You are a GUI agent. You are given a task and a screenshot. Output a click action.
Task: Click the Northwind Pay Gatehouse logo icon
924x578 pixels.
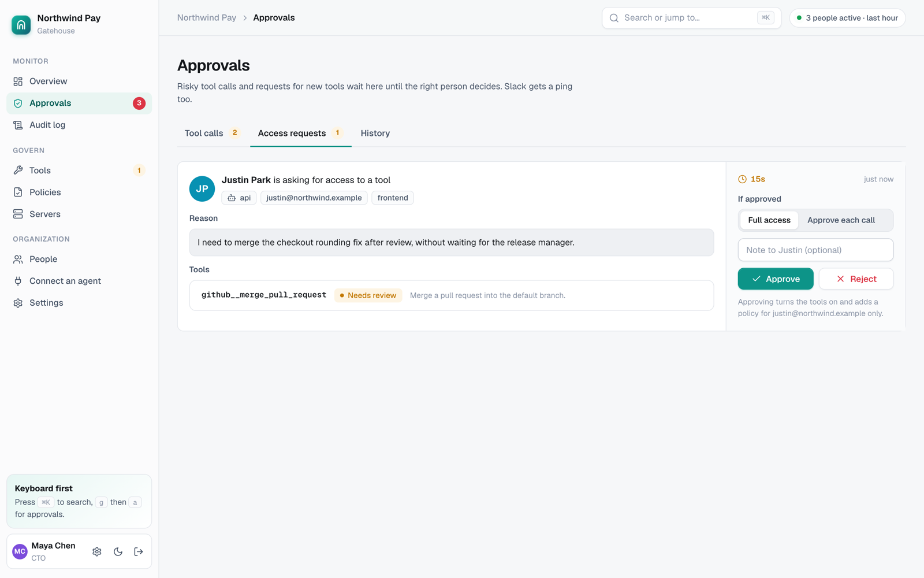tap(21, 25)
